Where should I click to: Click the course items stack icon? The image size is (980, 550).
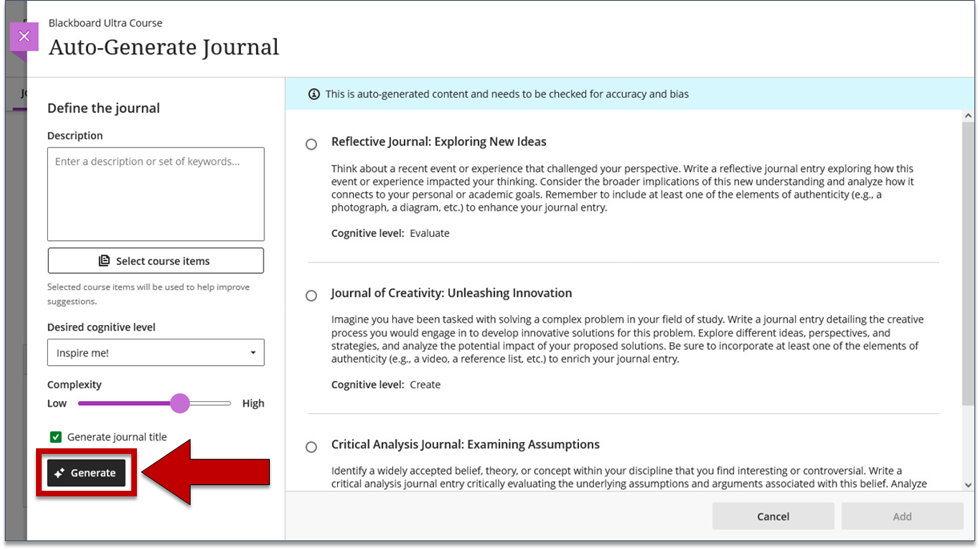104,261
